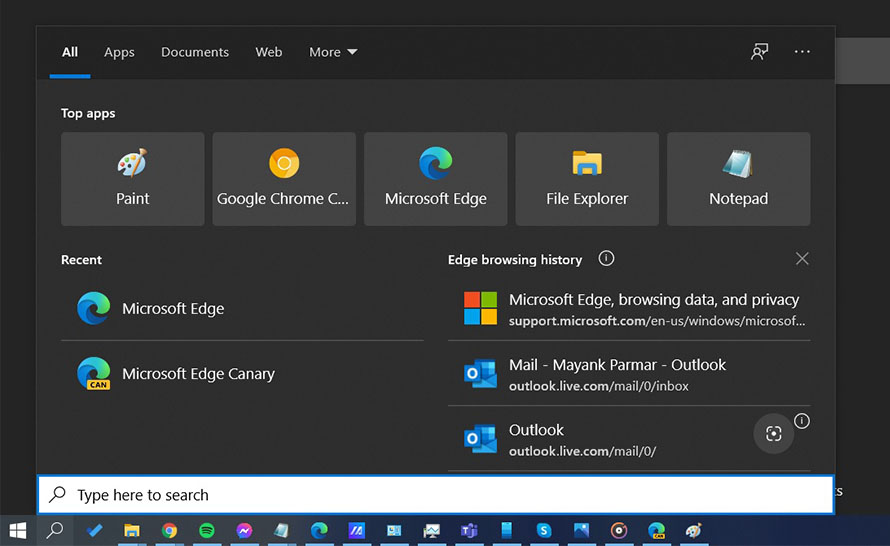
Task: Open File Explorer from Top apps
Action: 587,179
